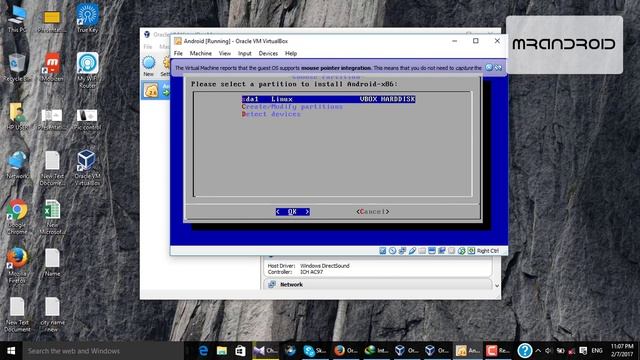Select the Recycle Bin desktop icon

[x=17, y=67]
